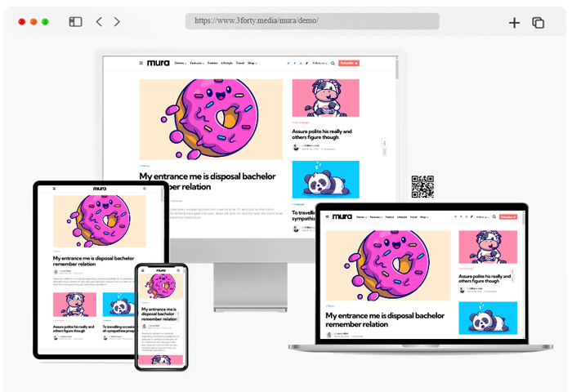
Task: Open the hamburger menu on the laptop screen
Action: pos(327,216)
